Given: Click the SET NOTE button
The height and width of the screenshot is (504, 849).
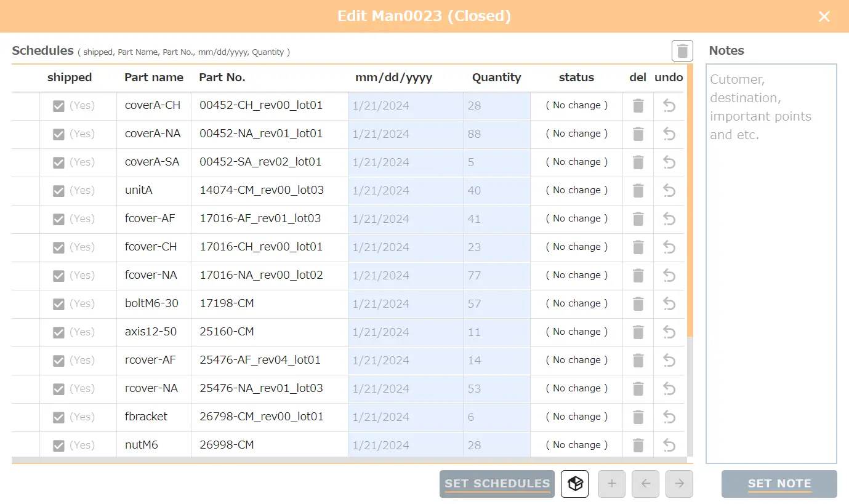Looking at the screenshot, I should pyautogui.click(x=779, y=484).
